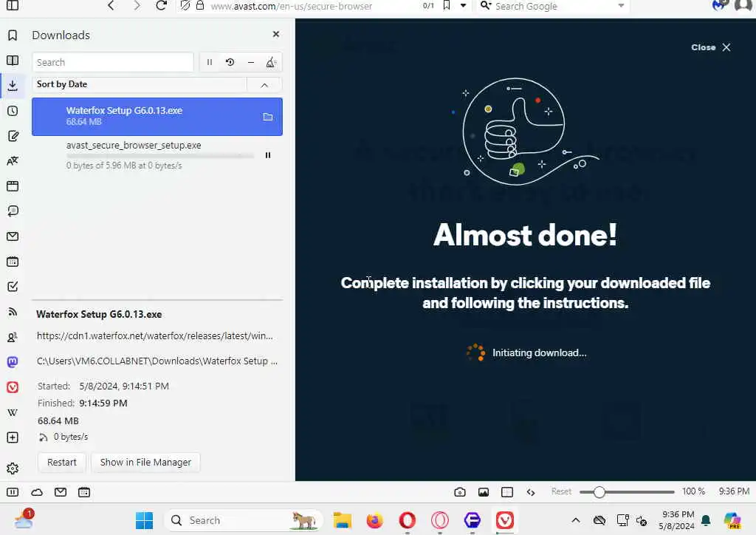Expand the Search Google history dropdown
The height and width of the screenshot is (535, 756).
coord(621,6)
